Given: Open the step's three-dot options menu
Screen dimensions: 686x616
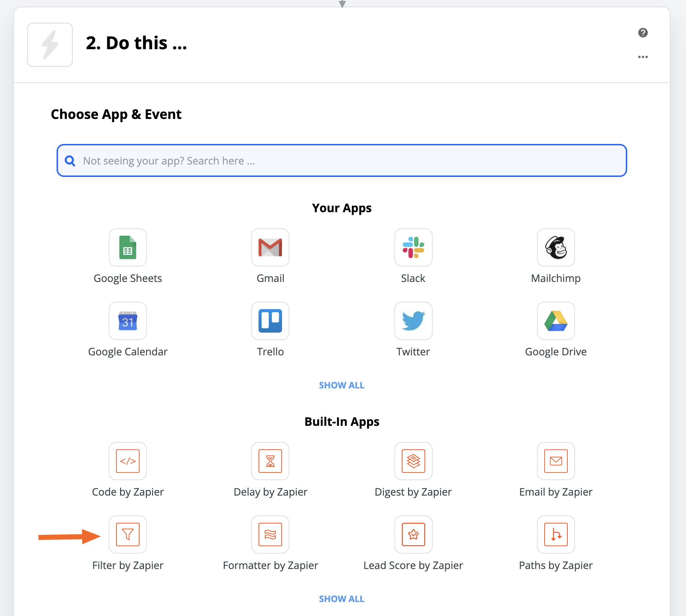Looking at the screenshot, I should [643, 57].
